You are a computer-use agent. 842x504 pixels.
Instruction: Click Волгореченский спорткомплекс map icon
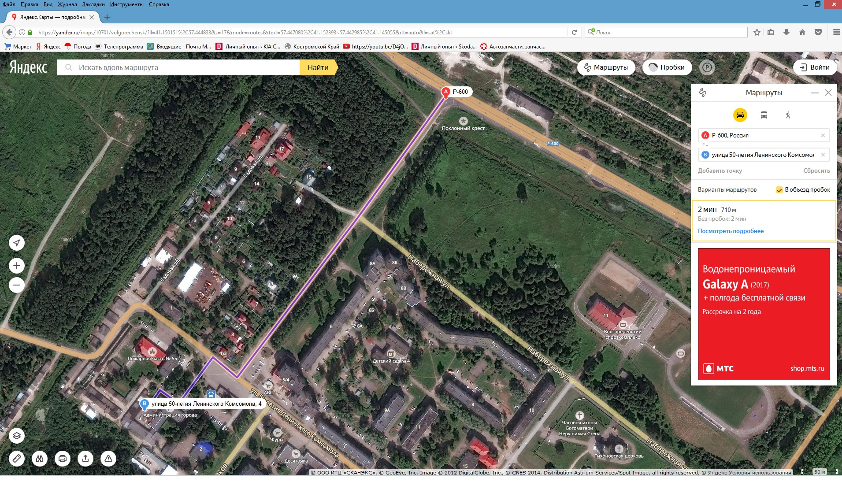point(623,325)
